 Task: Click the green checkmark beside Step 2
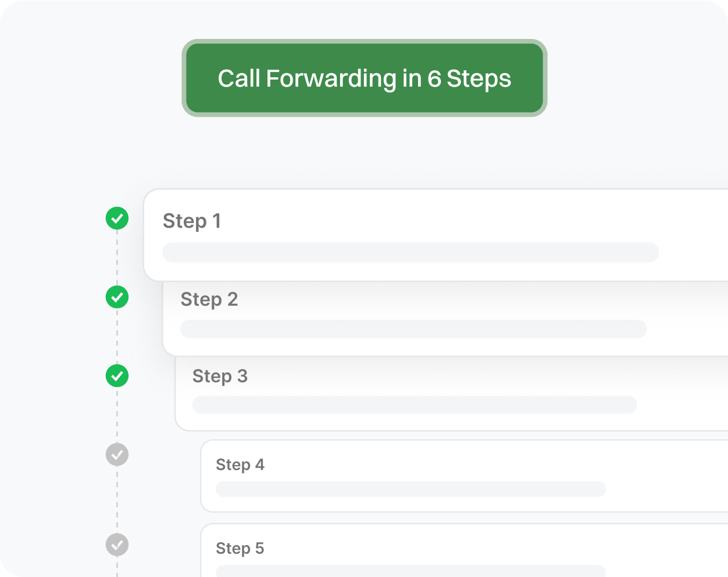click(x=117, y=297)
